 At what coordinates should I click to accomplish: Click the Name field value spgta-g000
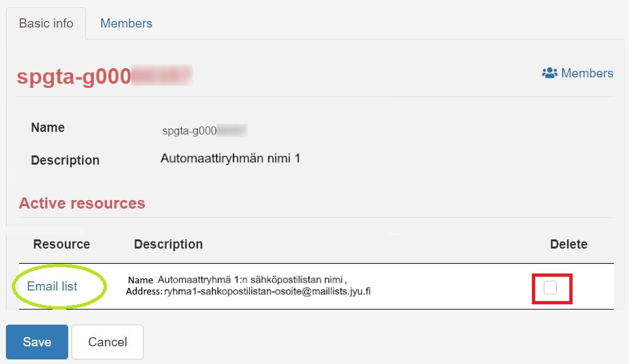tap(205, 131)
